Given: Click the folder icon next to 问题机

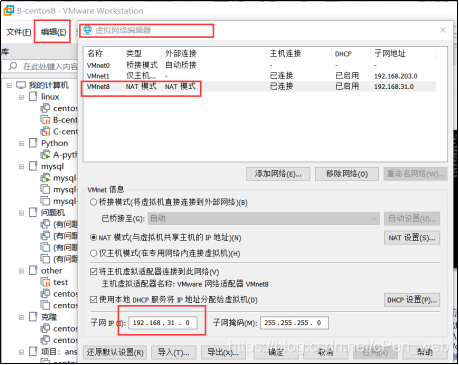Looking at the screenshot, I should tap(33, 212).
